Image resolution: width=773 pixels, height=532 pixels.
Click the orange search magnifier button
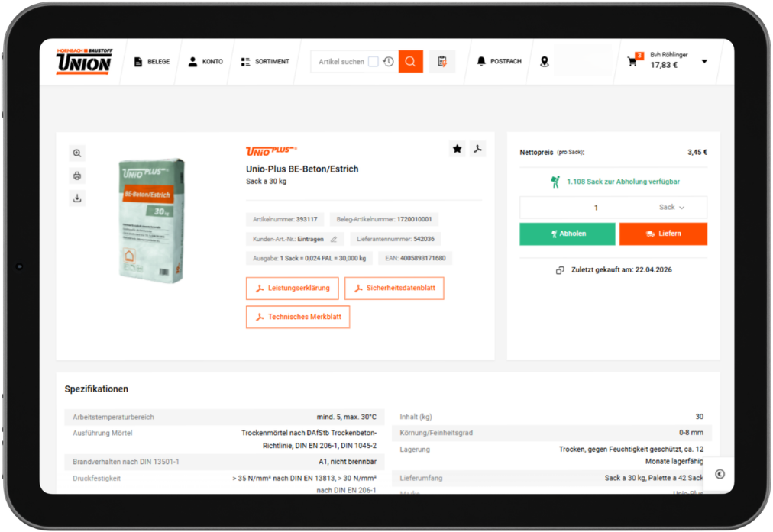coord(411,62)
